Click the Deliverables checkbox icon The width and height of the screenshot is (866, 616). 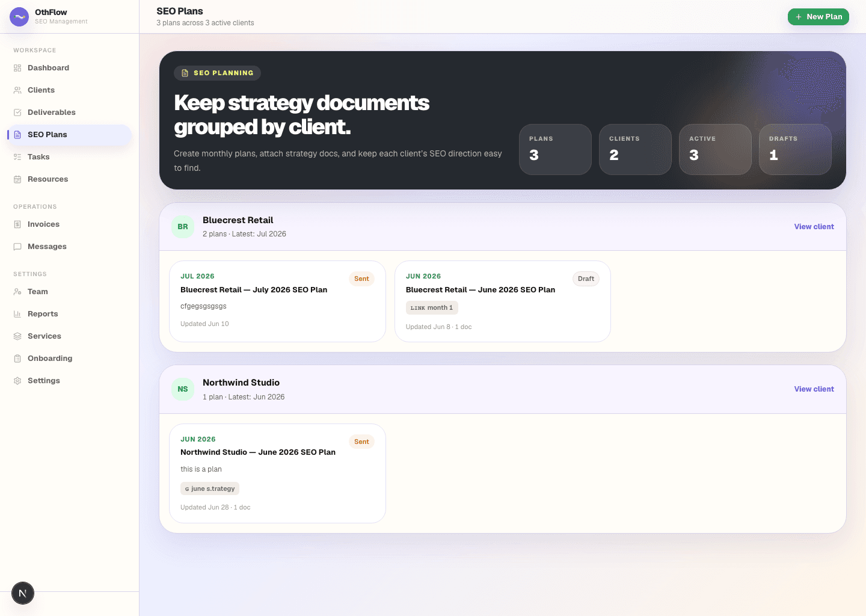[17, 112]
